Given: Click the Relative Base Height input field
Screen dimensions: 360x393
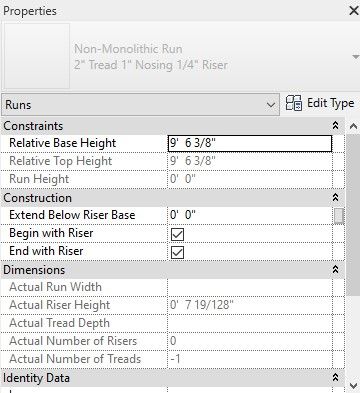Looking at the screenshot, I should tap(250, 143).
